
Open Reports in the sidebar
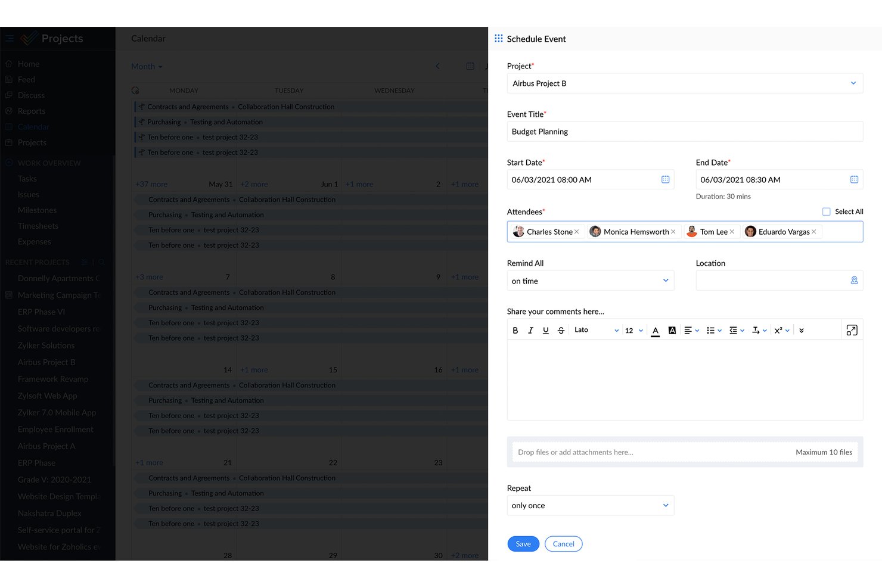32,111
